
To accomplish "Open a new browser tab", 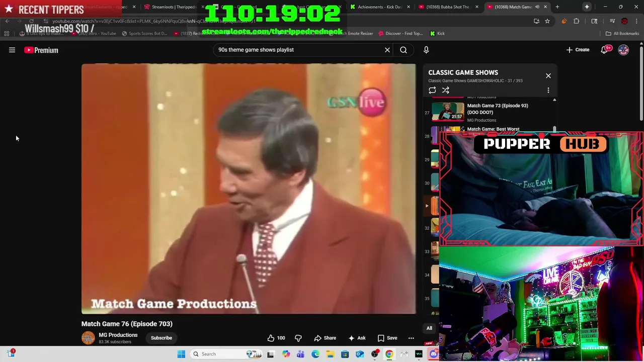I will tap(557, 7).
